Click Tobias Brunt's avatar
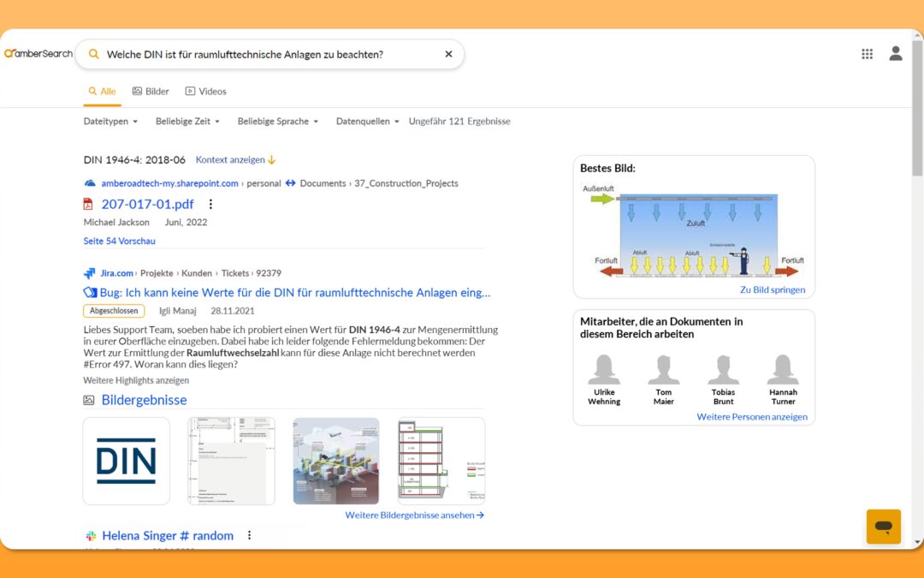Image resolution: width=924 pixels, height=578 pixels. point(723,370)
